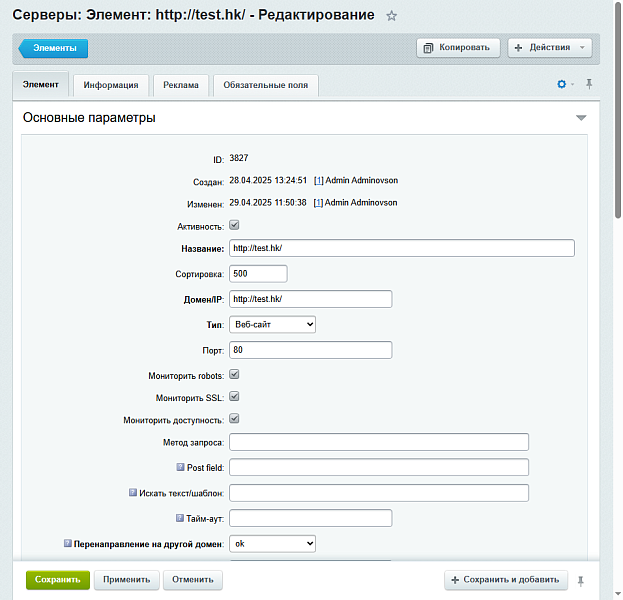Image resolution: width=623 pixels, height=600 pixels.
Task: Open the Обязательные поля tab
Action: 266,86
